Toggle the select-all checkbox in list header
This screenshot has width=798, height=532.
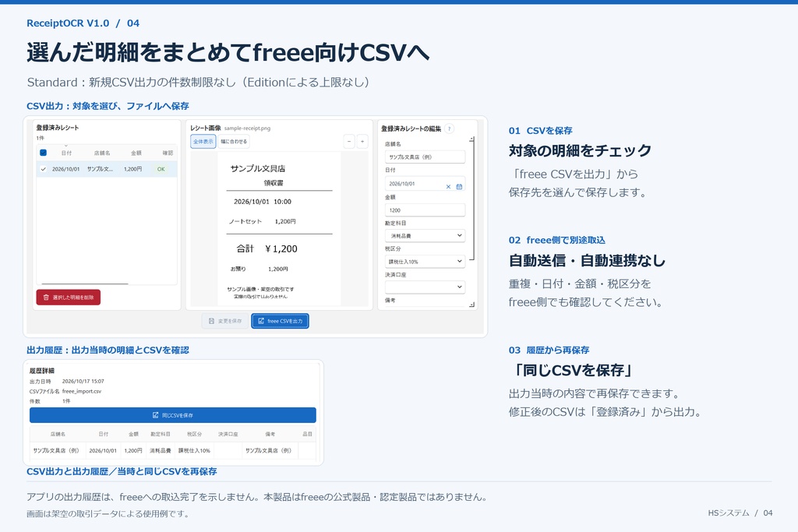(44, 153)
